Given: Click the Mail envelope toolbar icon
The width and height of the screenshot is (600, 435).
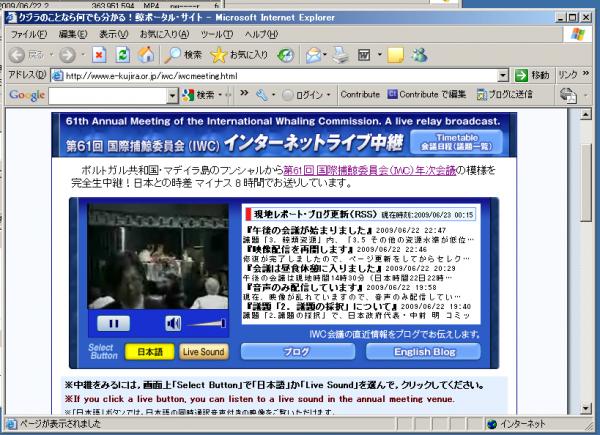Looking at the screenshot, I should tap(313, 55).
